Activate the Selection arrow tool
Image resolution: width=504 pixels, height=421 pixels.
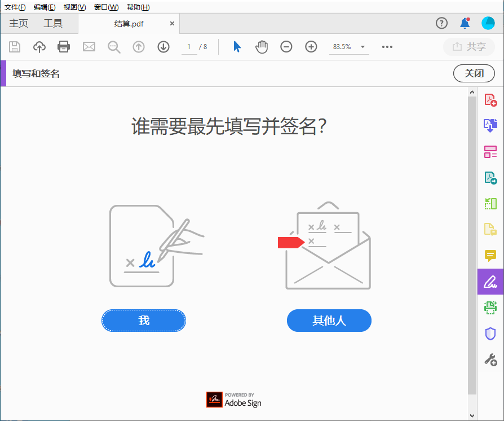tap(236, 47)
